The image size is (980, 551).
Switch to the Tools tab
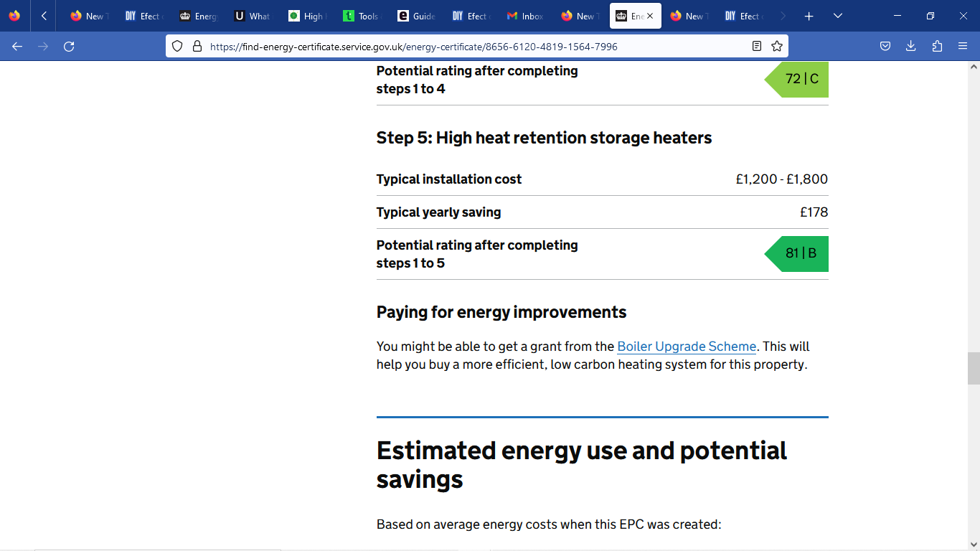pos(361,16)
